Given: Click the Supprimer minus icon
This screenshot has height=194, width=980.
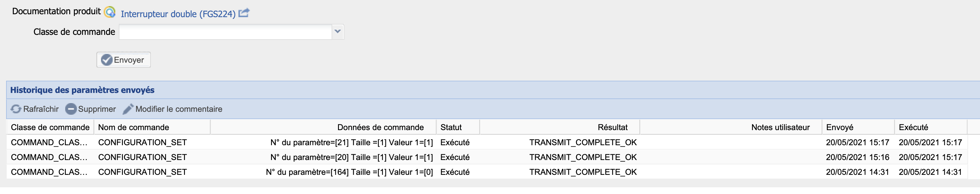Looking at the screenshot, I should (x=71, y=109).
